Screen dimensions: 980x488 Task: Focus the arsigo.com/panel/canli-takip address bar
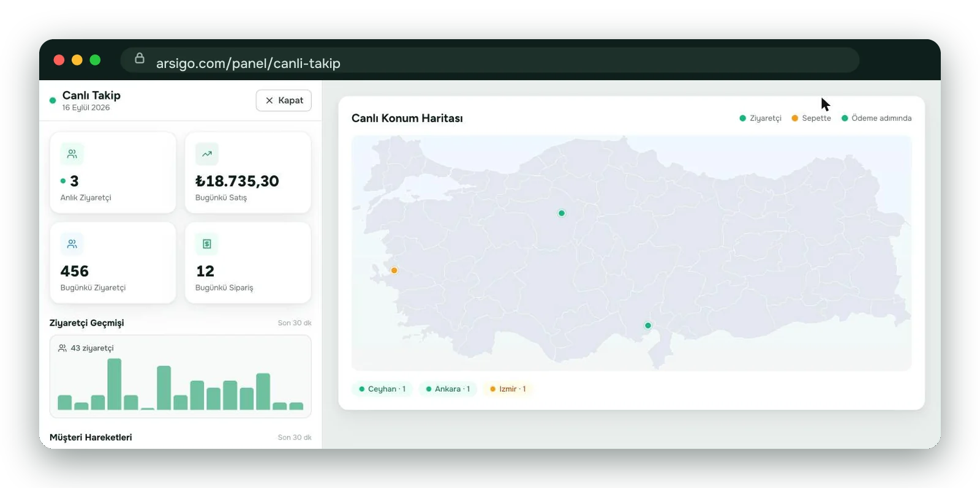tap(490, 60)
